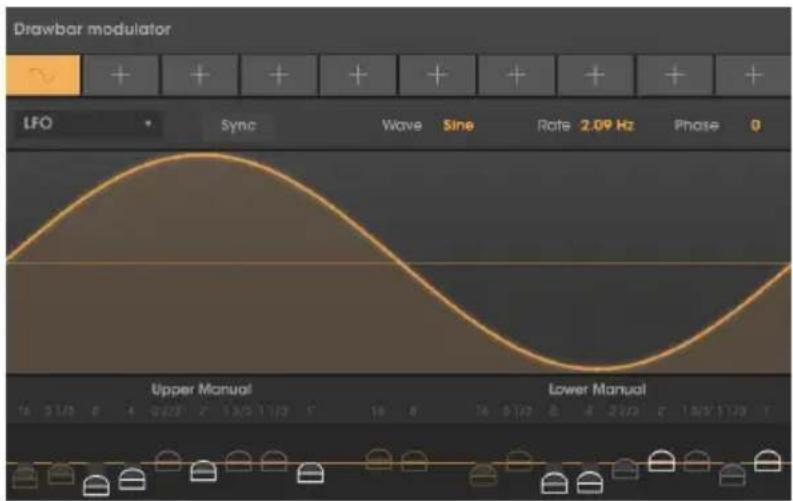Click the Lower Manual label
793x501 pixels.
point(597,389)
